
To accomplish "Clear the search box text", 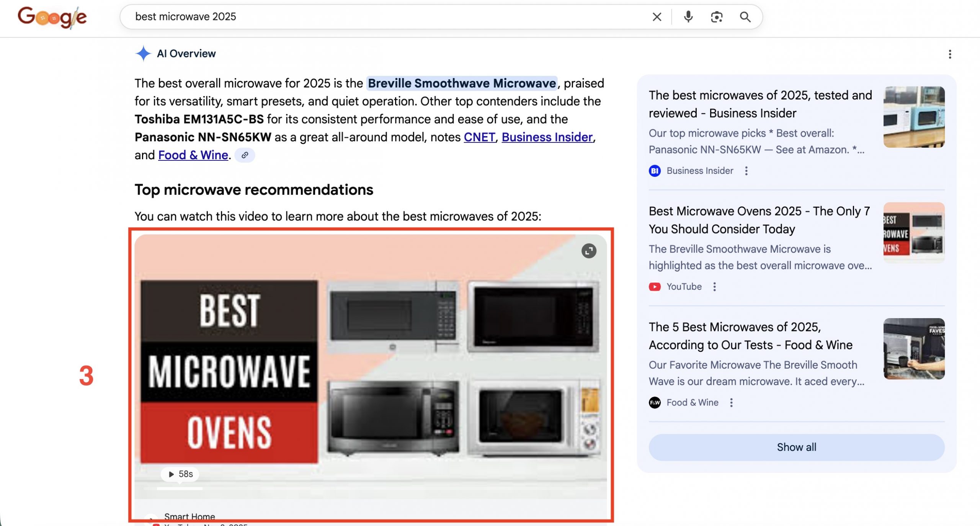I will [657, 17].
